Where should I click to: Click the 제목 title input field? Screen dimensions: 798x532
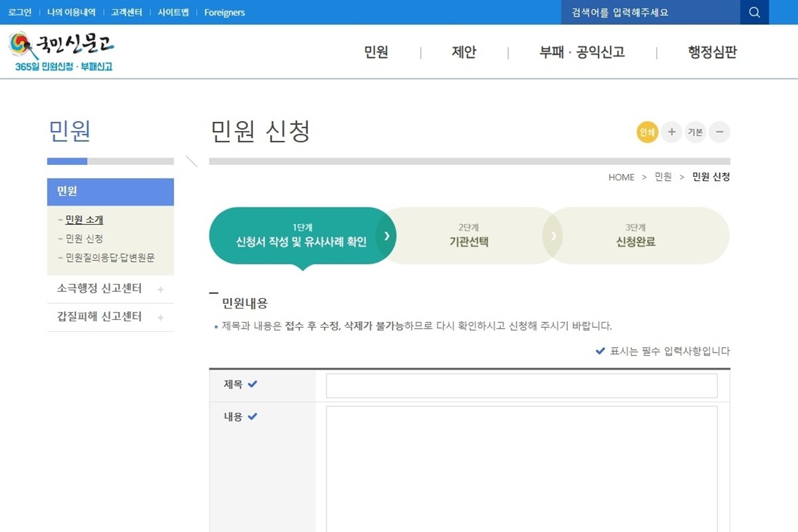click(523, 386)
